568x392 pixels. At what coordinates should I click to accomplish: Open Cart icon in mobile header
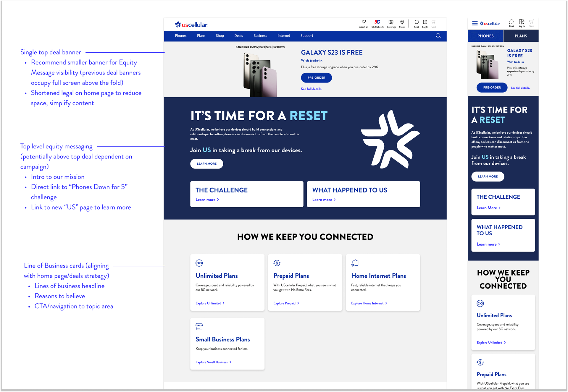point(532,22)
